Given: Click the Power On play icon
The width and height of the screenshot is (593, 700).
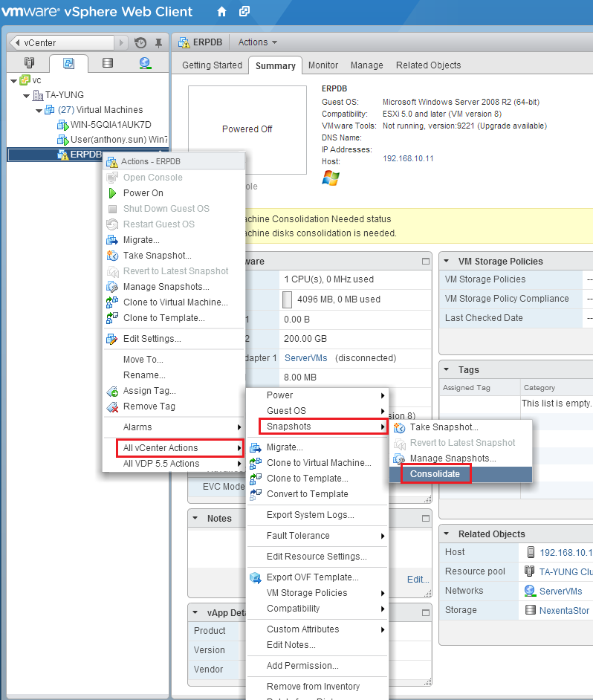Looking at the screenshot, I should pyautogui.click(x=112, y=193).
